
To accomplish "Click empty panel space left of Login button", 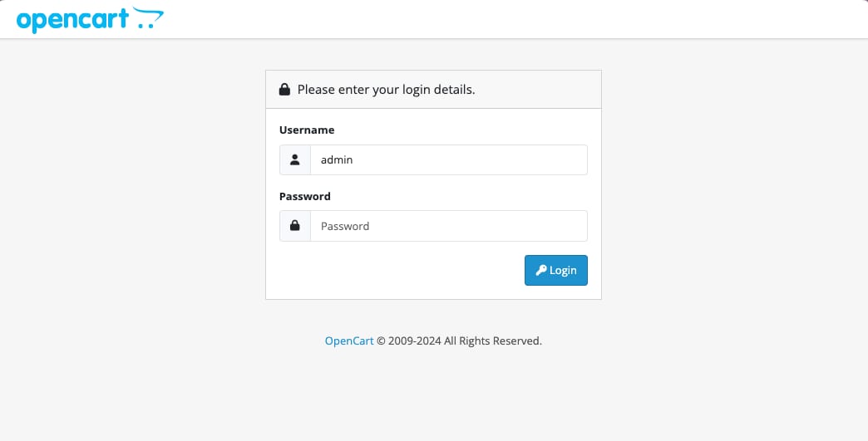I will [x=391, y=271].
